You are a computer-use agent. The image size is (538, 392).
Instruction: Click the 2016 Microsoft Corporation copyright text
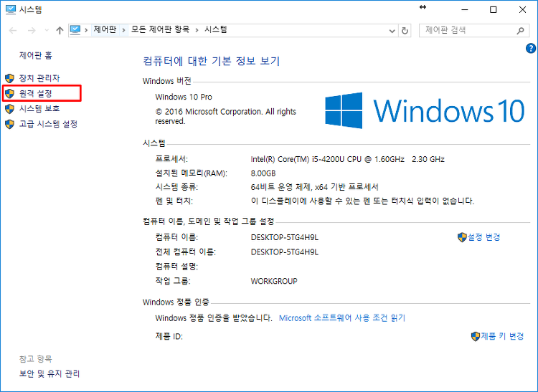[x=225, y=116]
